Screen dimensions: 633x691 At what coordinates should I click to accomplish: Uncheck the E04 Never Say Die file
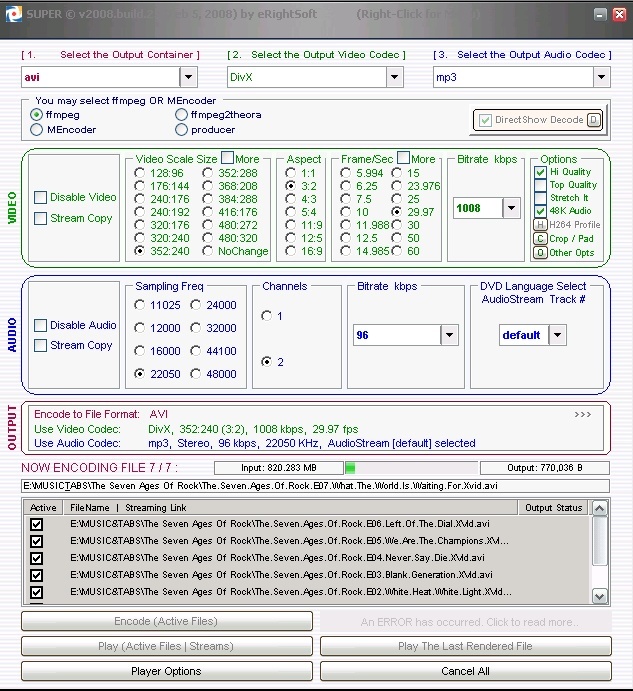37,558
